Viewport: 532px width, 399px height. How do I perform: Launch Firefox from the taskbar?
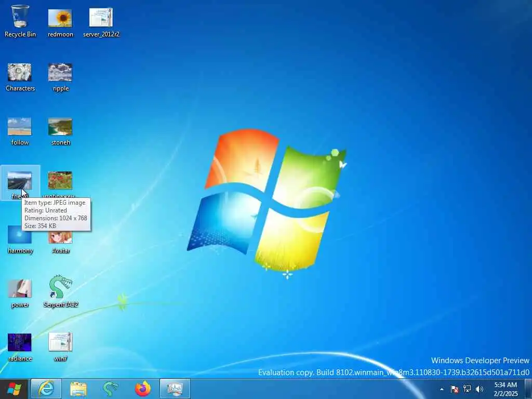pyautogui.click(x=143, y=389)
